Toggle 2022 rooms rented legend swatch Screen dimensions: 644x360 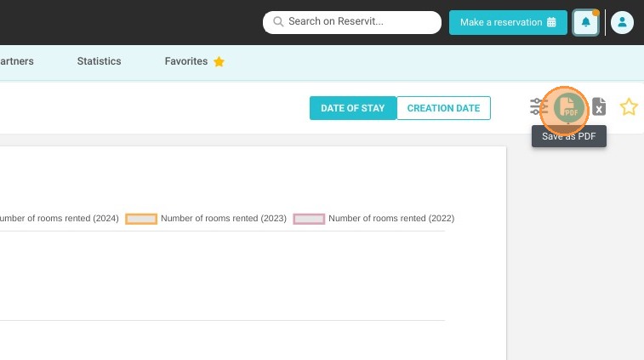[x=309, y=219]
